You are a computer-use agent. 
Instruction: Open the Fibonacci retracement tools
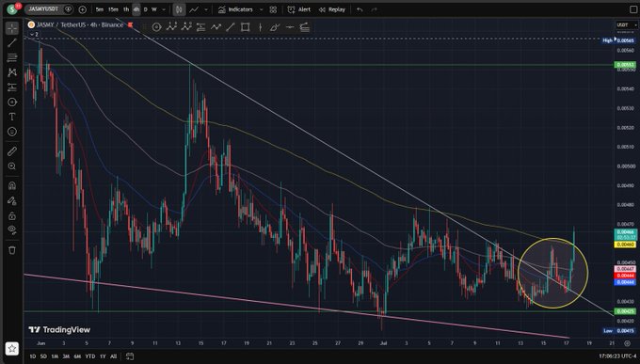12,57
